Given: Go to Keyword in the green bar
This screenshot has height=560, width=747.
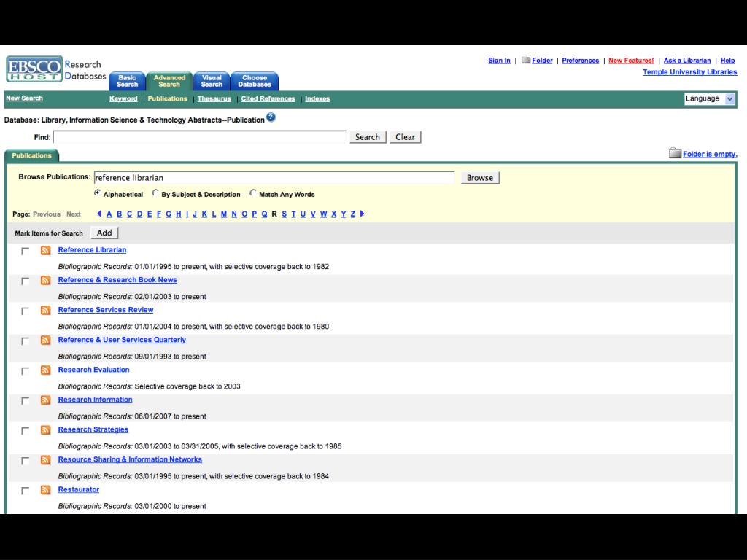Looking at the screenshot, I should coord(123,98).
